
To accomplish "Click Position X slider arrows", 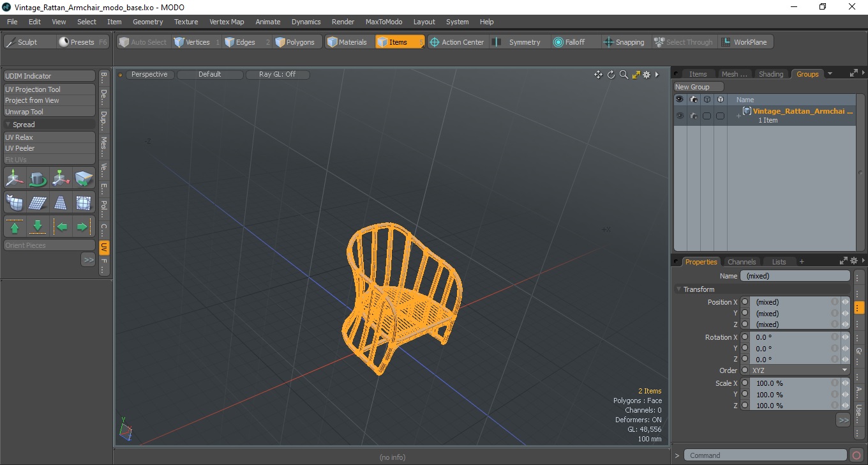I will (x=845, y=302).
